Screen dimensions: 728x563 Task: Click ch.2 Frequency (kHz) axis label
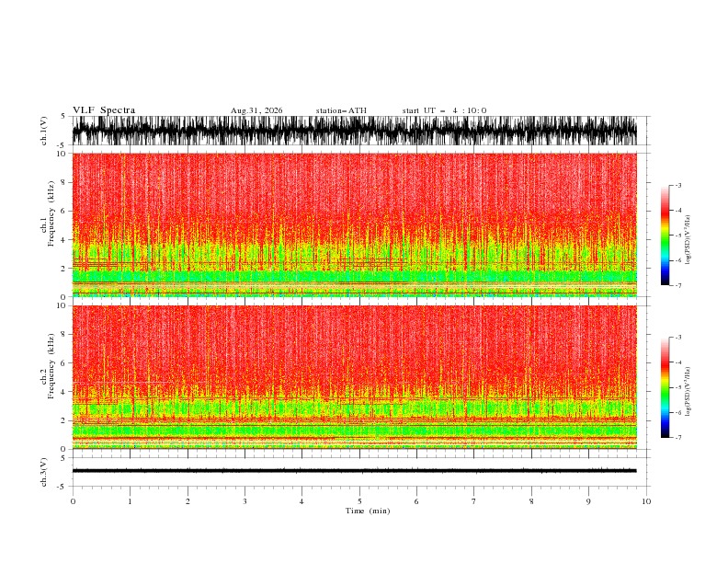click(47, 366)
